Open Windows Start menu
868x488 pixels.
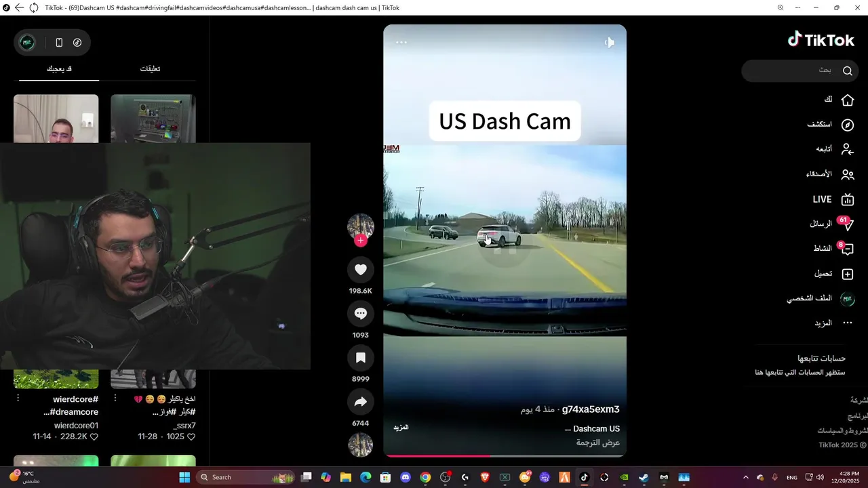(x=184, y=477)
